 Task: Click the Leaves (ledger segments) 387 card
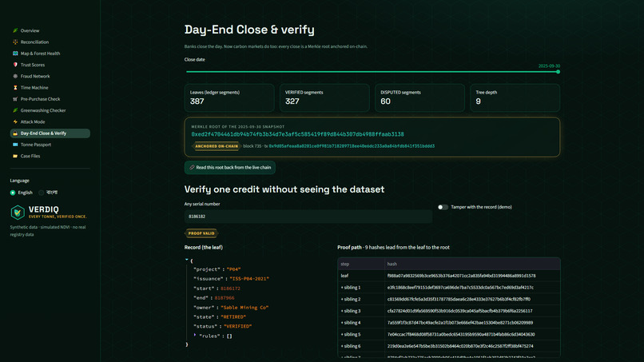[229, 97]
